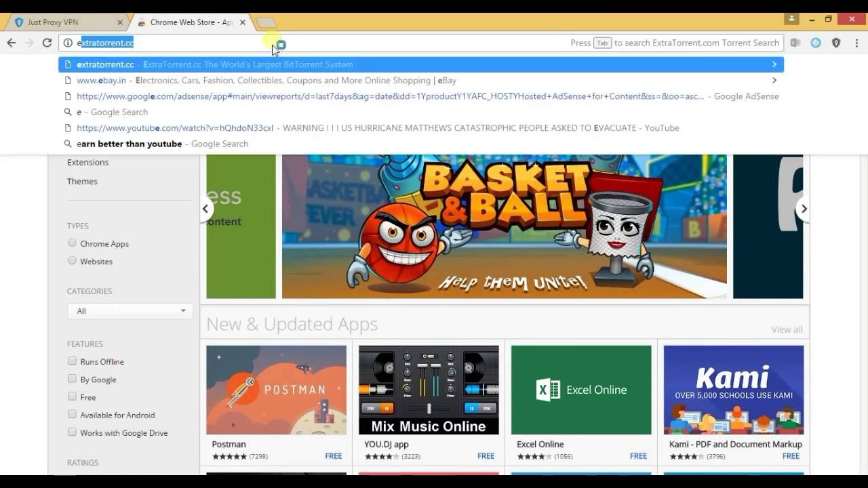Click Postman's star rating (7298)

[x=229, y=457]
